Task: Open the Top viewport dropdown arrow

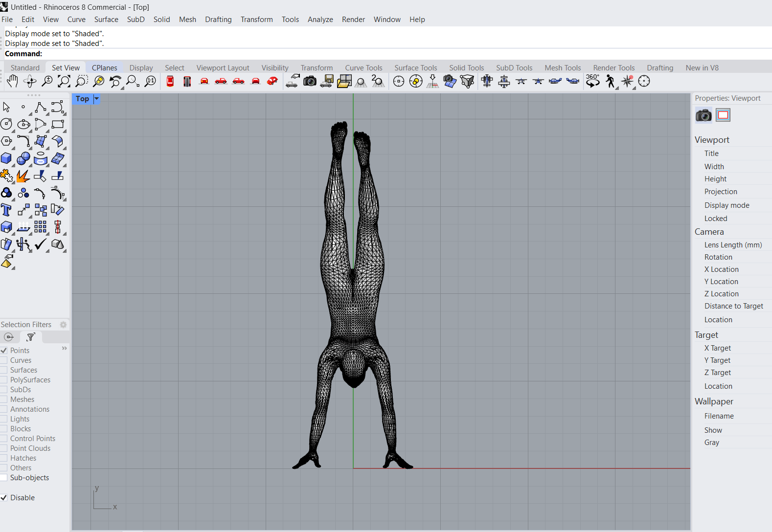Action: 96,99
